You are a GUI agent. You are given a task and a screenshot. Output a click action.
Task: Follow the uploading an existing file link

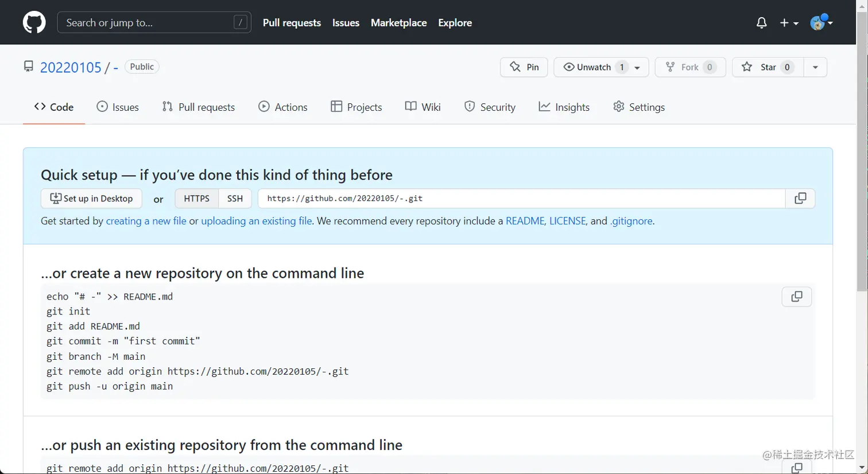point(257,221)
